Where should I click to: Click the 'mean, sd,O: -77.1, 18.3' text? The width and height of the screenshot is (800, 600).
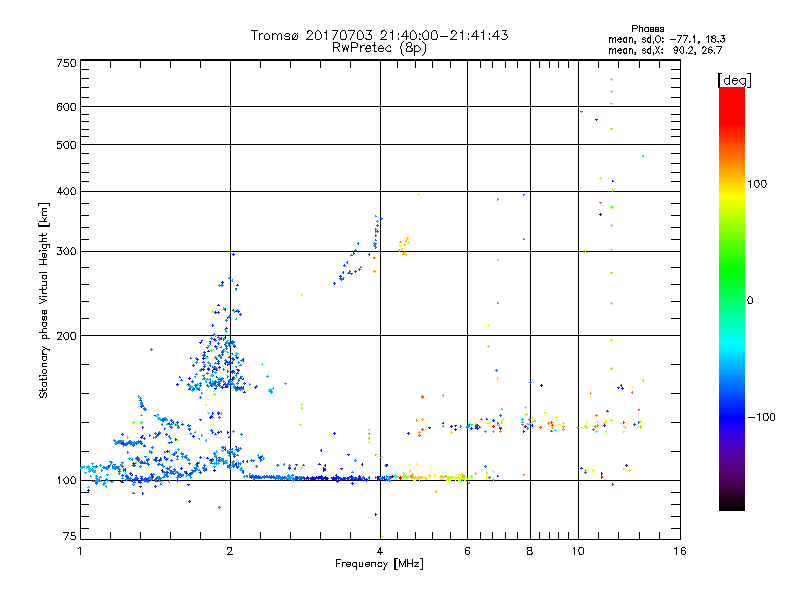point(666,39)
